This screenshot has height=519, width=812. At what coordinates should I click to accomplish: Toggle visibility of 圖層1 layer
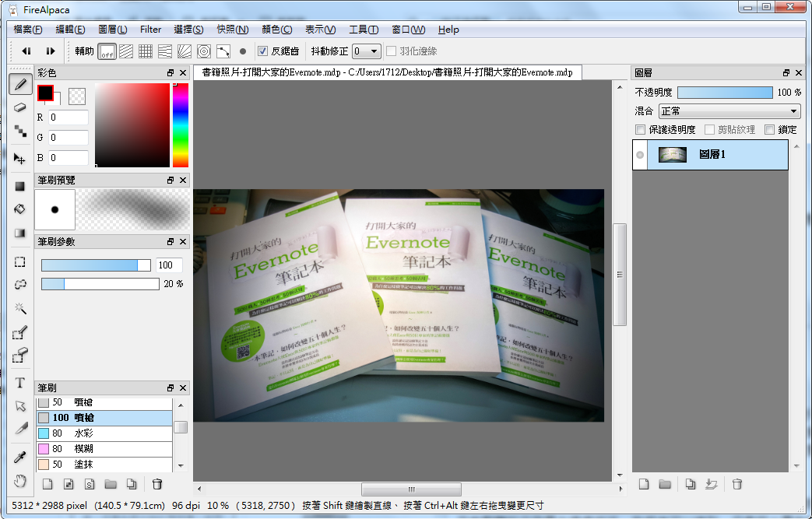pos(640,155)
